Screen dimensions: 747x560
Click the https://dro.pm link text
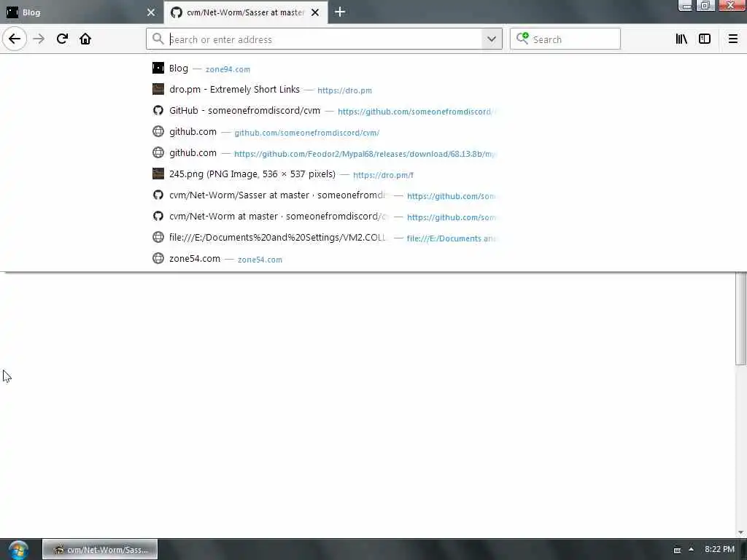(344, 90)
